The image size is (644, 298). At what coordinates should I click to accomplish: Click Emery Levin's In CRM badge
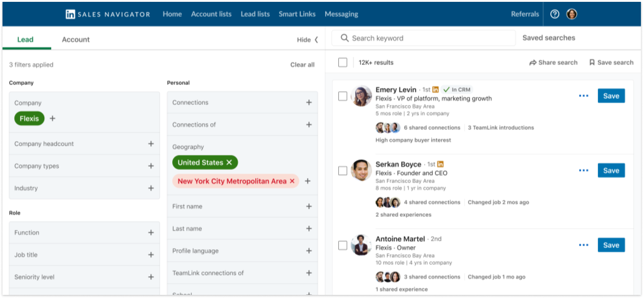click(x=457, y=89)
